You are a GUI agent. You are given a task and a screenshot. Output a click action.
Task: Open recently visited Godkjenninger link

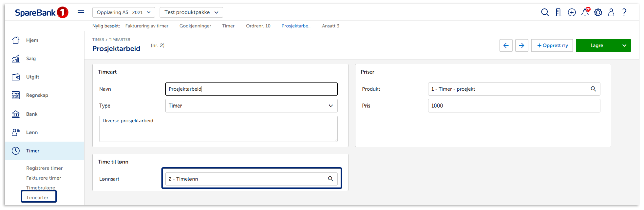click(x=195, y=26)
